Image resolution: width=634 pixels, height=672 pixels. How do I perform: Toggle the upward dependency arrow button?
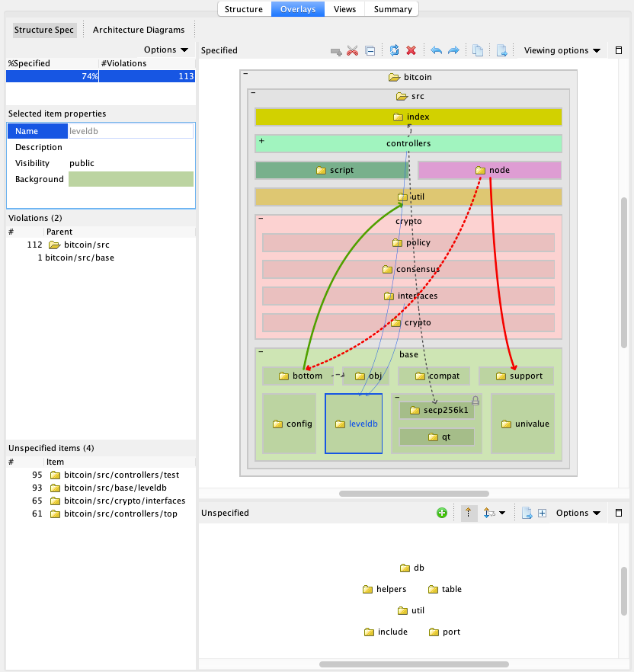click(x=468, y=513)
